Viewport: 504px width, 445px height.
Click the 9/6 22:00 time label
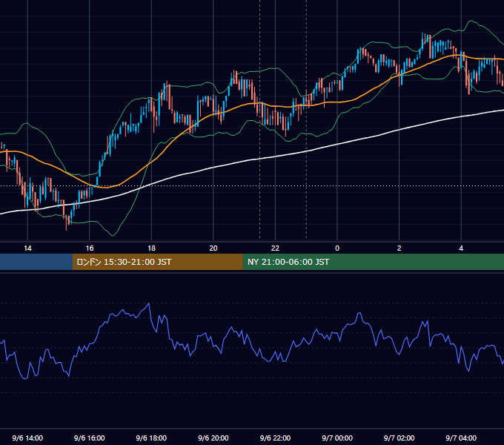tap(275, 438)
